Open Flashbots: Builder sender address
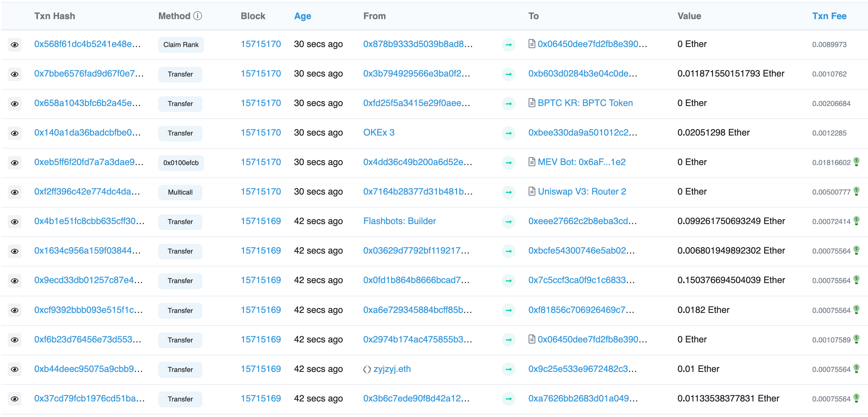This screenshot has width=868, height=417. pyautogui.click(x=399, y=221)
